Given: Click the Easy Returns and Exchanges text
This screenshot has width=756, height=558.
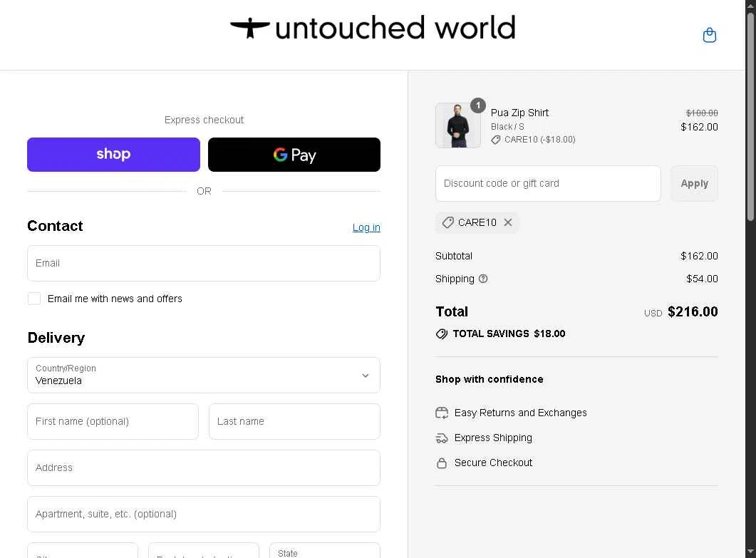Looking at the screenshot, I should pos(521,413).
